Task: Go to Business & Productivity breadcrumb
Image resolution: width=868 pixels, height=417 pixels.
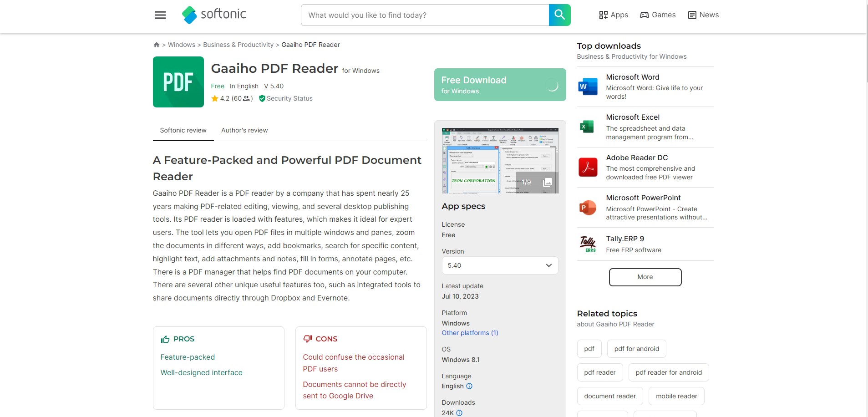Action: point(238,45)
